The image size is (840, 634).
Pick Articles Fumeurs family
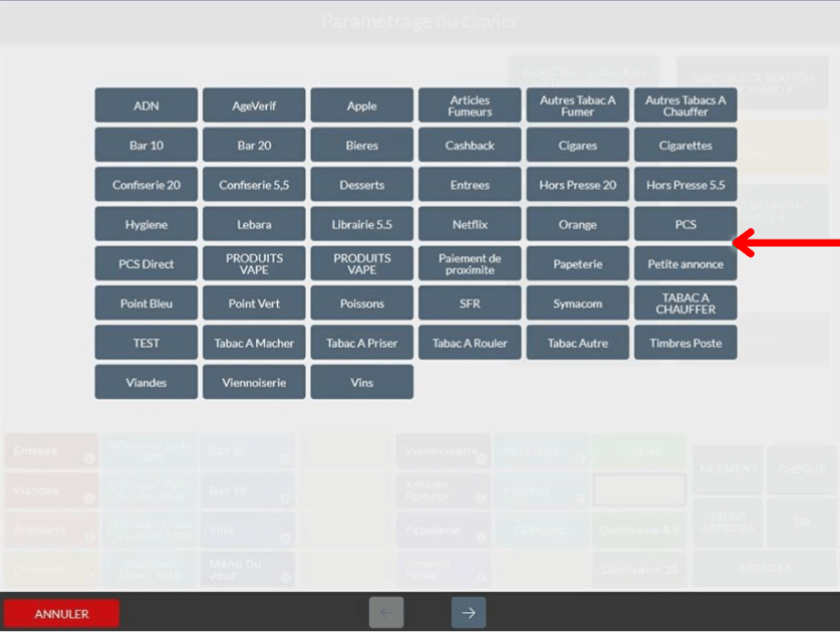(x=470, y=106)
